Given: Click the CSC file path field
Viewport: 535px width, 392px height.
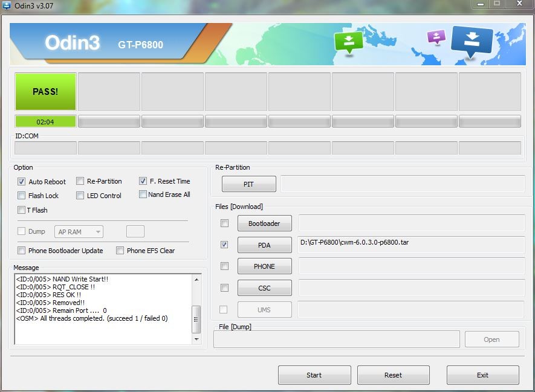Looking at the screenshot, I should pos(411,288).
